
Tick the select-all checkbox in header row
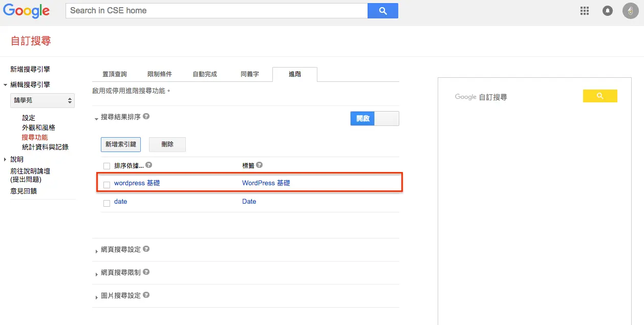106,166
